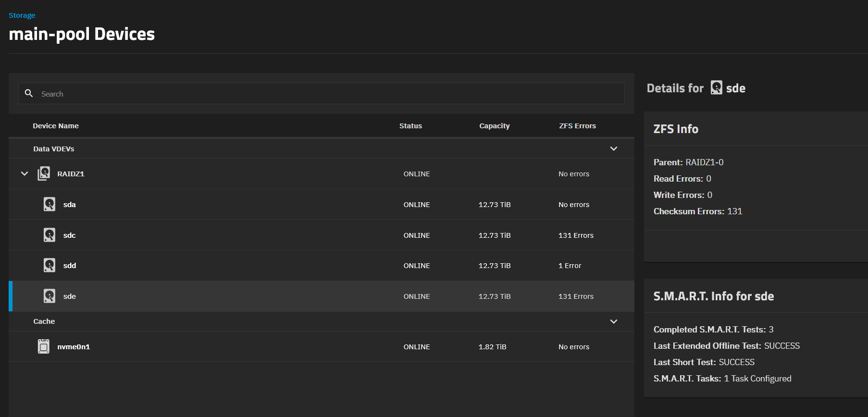Click the Capacity column header
The height and width of the screenshot is (417, 868).
point(494,126)
